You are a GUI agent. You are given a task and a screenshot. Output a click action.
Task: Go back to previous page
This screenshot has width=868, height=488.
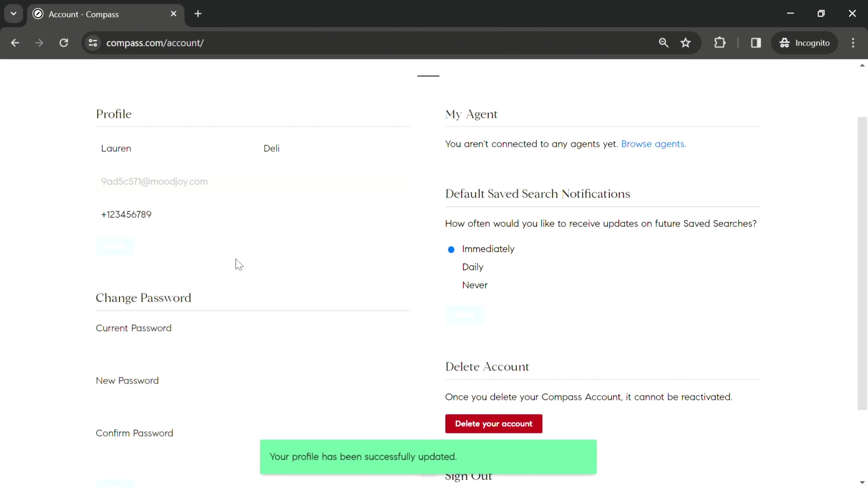click(x=15, y=43)
